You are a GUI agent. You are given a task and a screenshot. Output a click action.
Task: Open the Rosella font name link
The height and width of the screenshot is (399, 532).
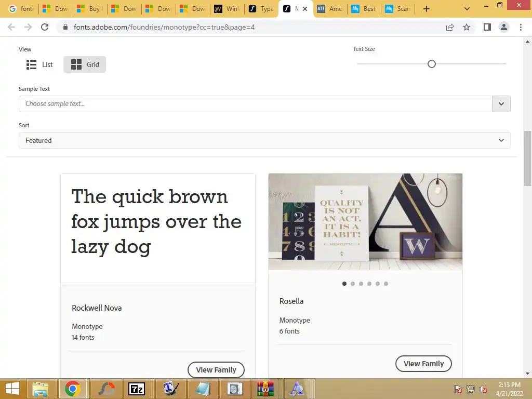point(291,301)
